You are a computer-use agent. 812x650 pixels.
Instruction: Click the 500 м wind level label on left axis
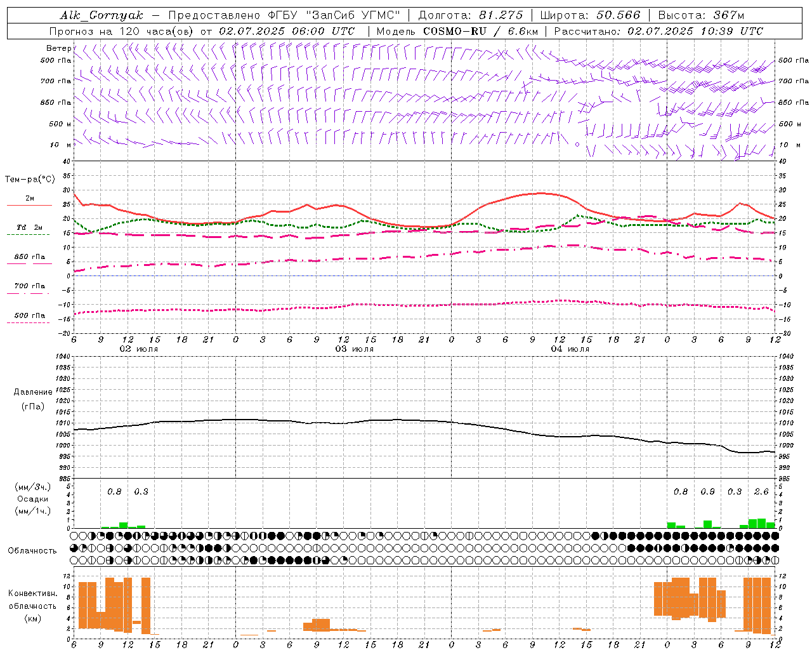click(60, 124)
